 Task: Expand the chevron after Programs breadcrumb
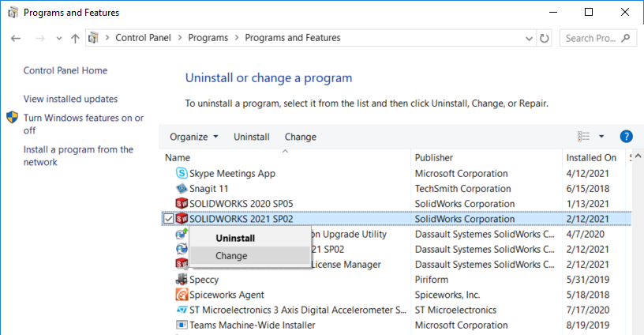[237, 38]
